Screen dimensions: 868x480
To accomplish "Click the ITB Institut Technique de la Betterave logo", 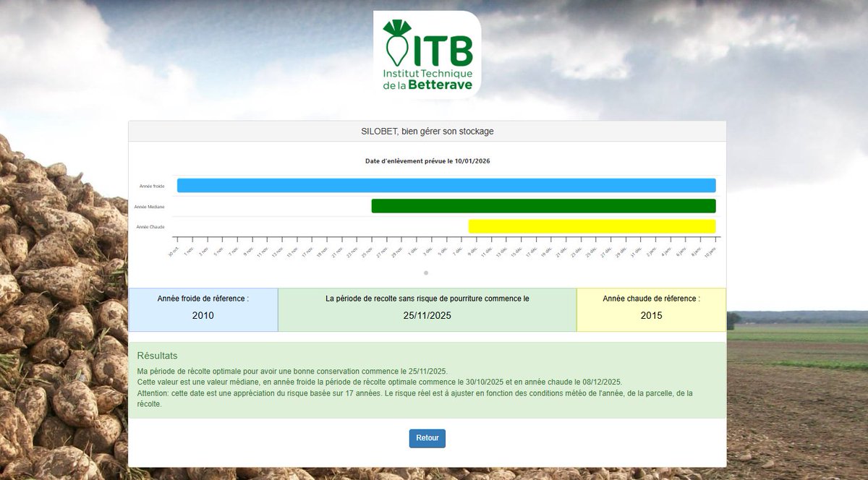I will click(x=427, y=55).
